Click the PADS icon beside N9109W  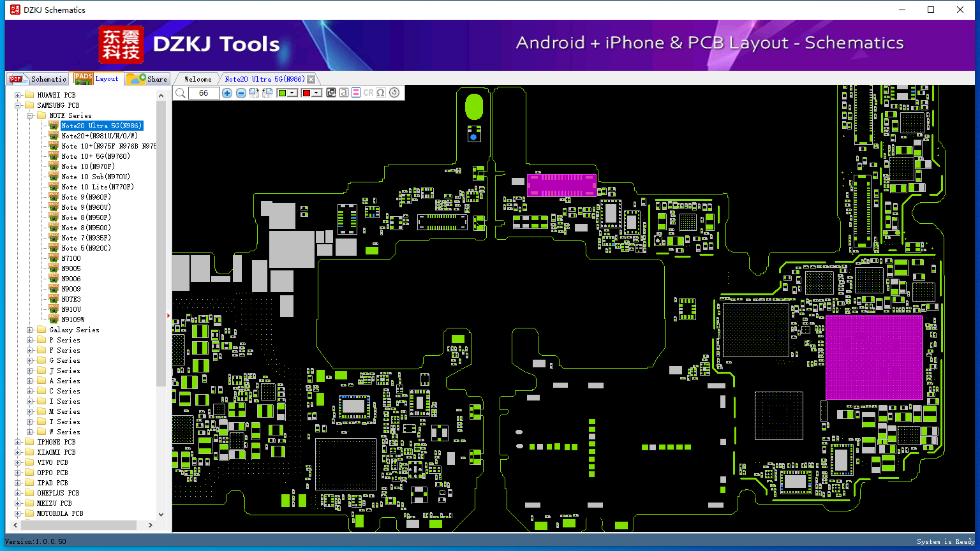(x=54, y=320)
